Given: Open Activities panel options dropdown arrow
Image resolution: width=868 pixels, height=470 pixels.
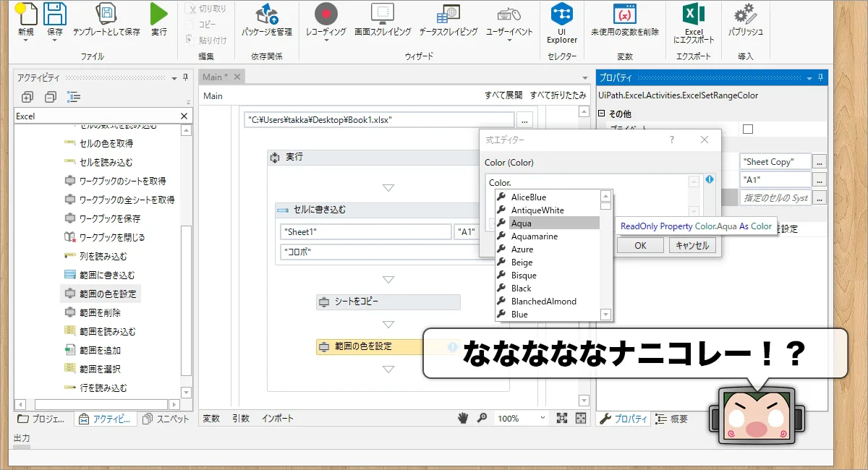Looking at the screenshot, I should [x=174, y=77].
